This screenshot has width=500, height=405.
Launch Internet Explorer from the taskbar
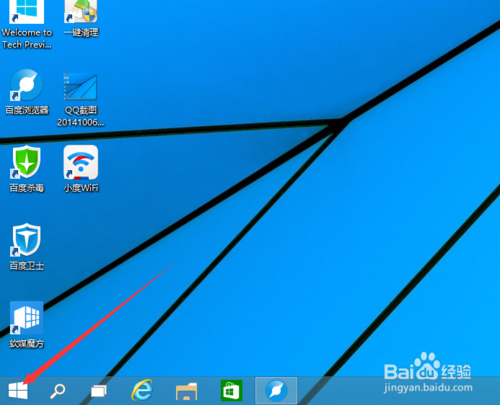click(142, 390)
